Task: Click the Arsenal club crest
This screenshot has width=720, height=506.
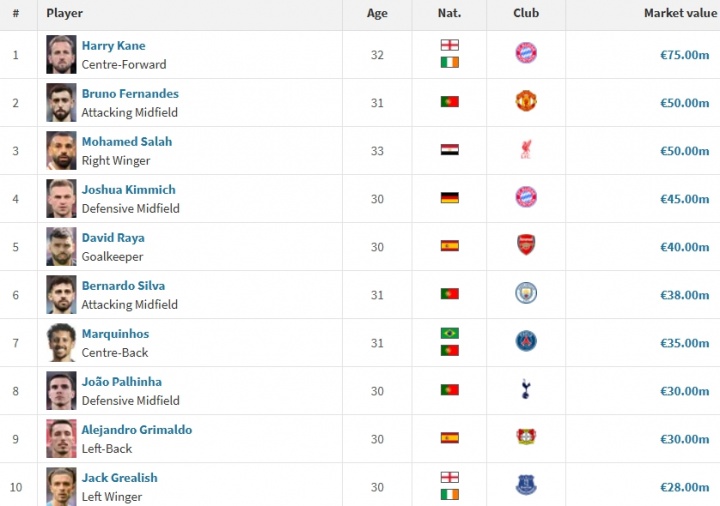Action: (x=526, y=246)
